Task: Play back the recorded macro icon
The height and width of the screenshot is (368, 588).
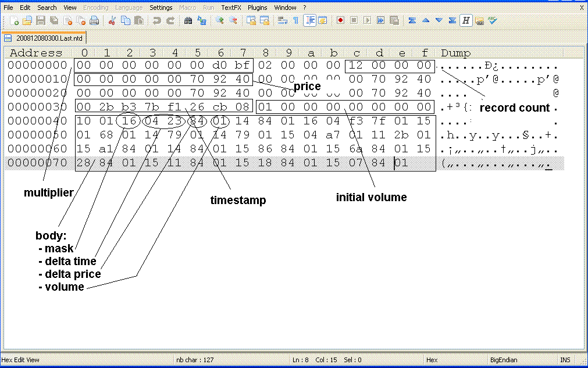Action: 367,20
